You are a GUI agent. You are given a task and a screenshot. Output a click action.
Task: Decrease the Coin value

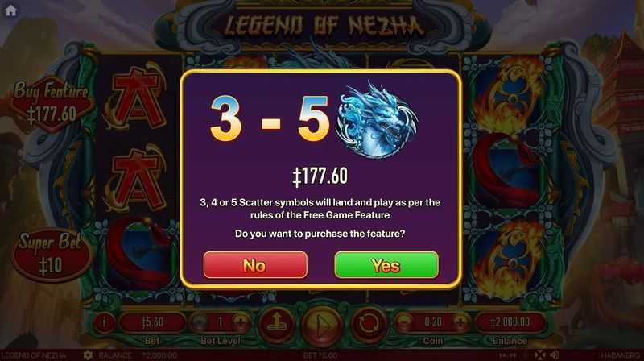(x=404, y=322)
